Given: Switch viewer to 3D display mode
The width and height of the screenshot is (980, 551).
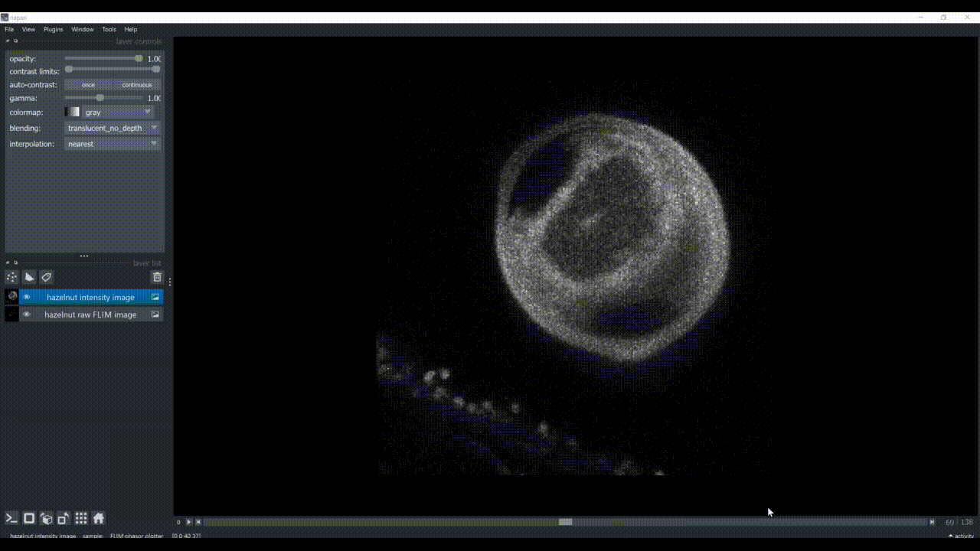Looking at the screenshot, I should point(28,518).
